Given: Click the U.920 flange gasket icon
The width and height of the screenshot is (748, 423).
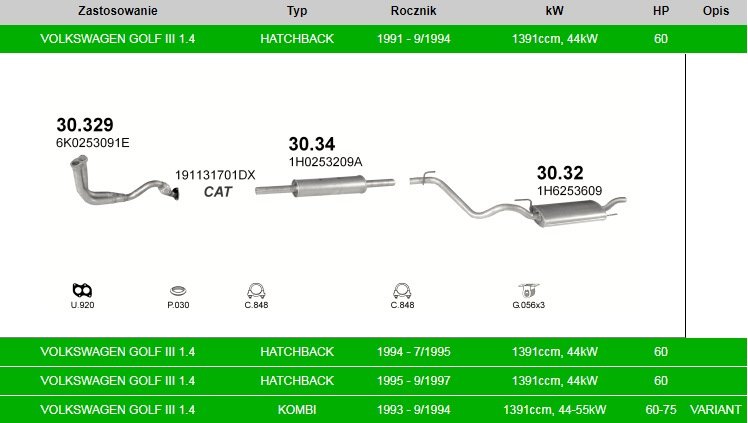Looking at the screenshot, I should pyautogui.click(x=82, y=290).
